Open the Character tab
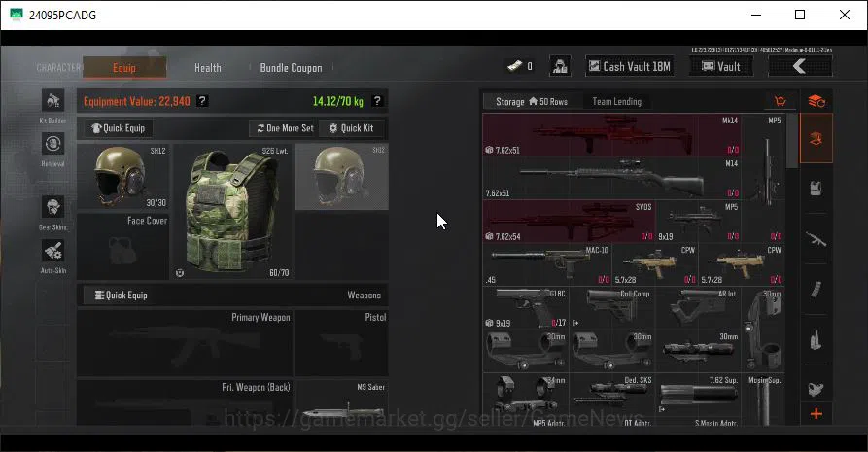The height and width of the screenshot is (452, 868). pyautogui.click(x=58, y=68)
